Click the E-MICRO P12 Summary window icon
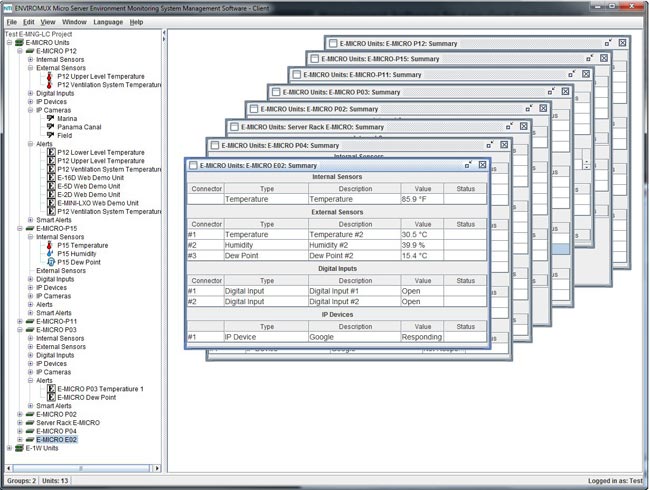Screen dimensions: 650x490 click(x=333, y=44)
